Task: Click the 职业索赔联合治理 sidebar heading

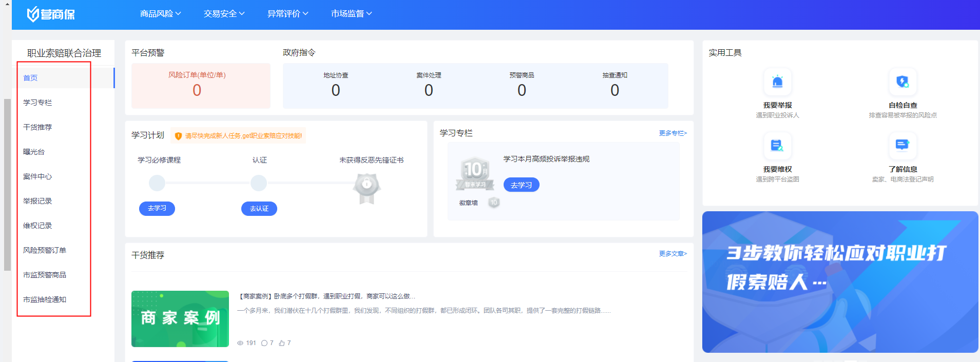Action: (x=64, y=53)
